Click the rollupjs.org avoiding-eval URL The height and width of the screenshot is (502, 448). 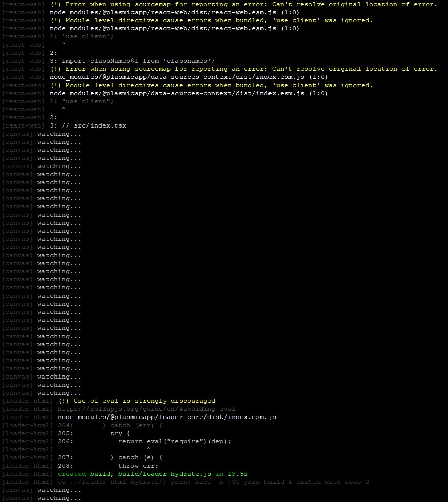146,409
